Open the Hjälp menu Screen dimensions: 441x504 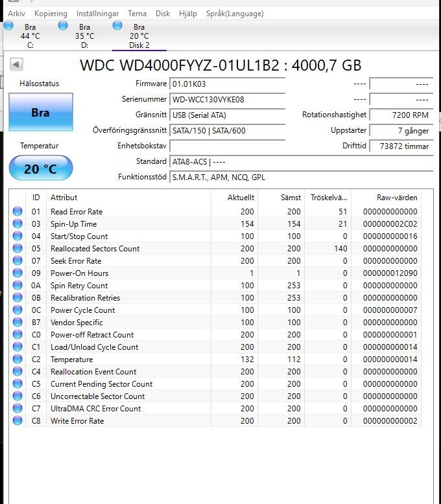click(x=187, y=14)
